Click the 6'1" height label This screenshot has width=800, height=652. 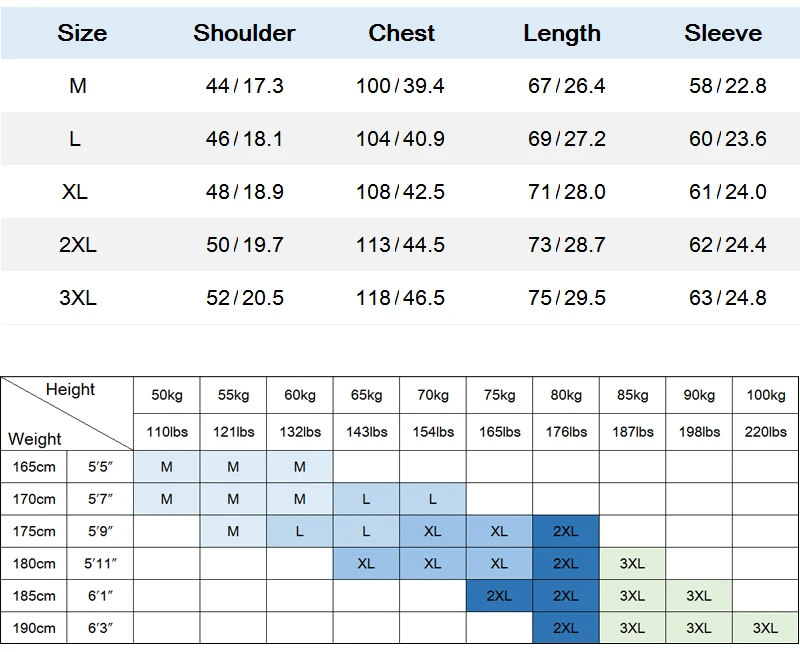pos(100,596)
